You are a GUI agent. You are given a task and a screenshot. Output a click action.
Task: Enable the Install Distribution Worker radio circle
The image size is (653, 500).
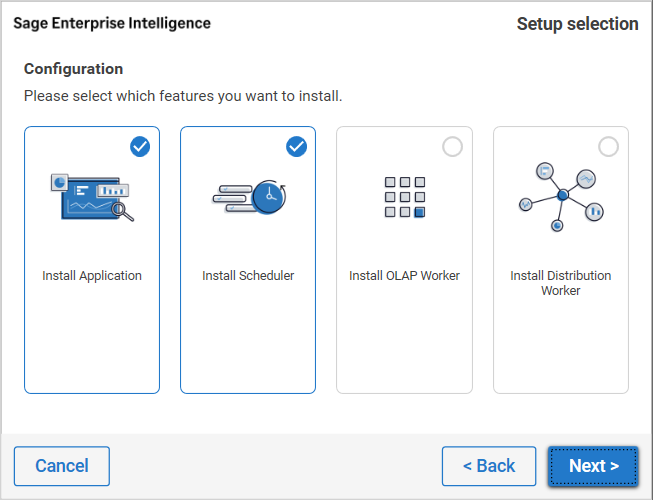tap(608, 147)
